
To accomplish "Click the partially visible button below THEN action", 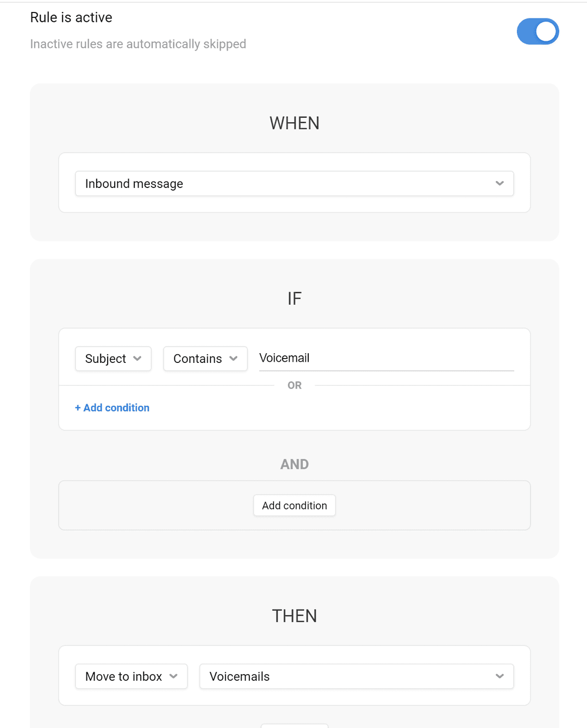I will pos(294,726).
